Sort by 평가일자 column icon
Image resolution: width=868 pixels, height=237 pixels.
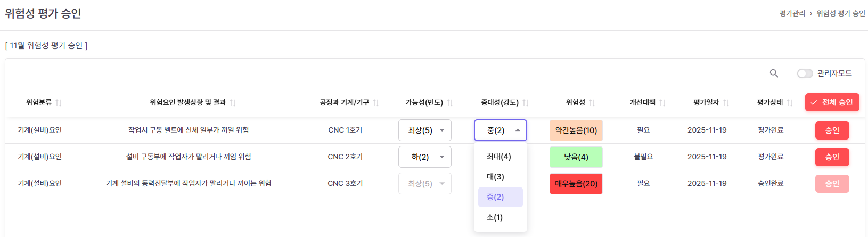(726, 103)
